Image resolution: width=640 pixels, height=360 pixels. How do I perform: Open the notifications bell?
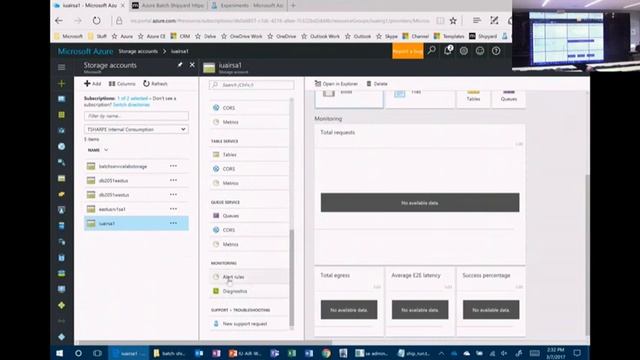point(448,51)
